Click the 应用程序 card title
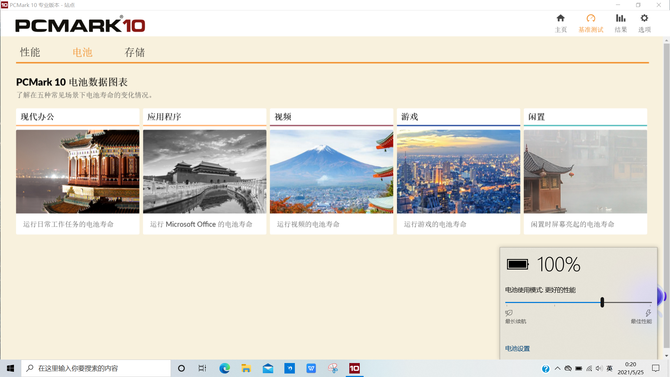Image resolution: width=670 pixels, height=377 pixels. pyautogui.click(x=164, y=117)
